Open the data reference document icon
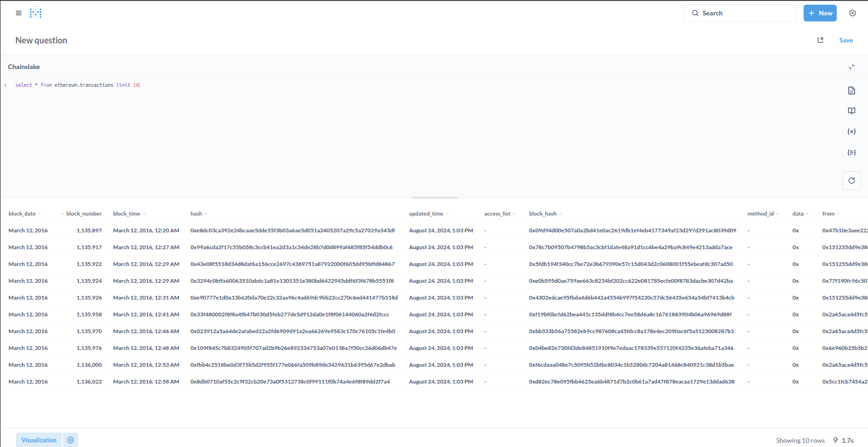The image size is (868, 447). 852,91
